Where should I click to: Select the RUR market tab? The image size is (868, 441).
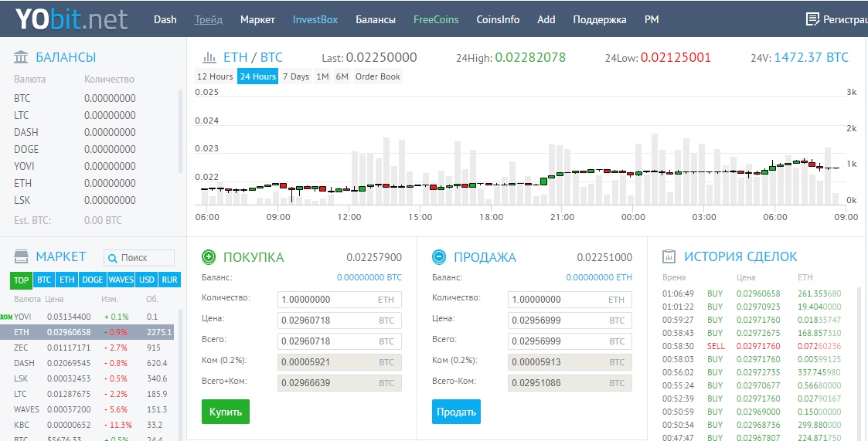click(x=169, y=280)
